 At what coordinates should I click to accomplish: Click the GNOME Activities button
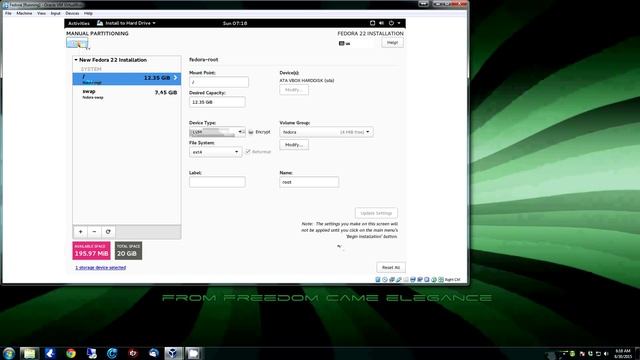click(x=79, y=23)
